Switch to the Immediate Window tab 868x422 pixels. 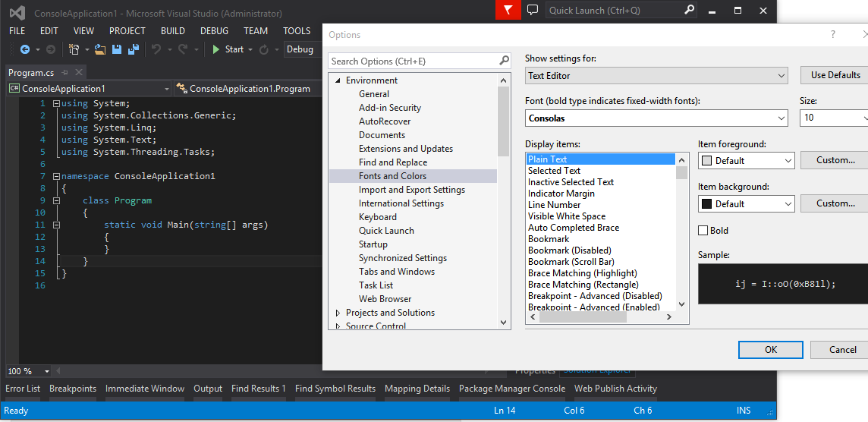pyautogui.click(x=145, y=389)
